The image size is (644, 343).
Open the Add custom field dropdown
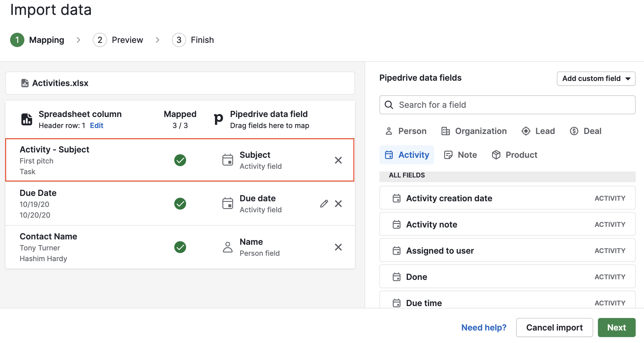(x=596, y=79)
